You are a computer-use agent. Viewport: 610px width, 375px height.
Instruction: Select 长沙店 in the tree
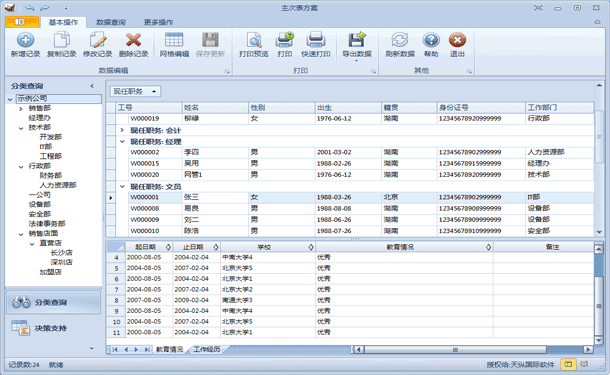(x=61, y=252)
